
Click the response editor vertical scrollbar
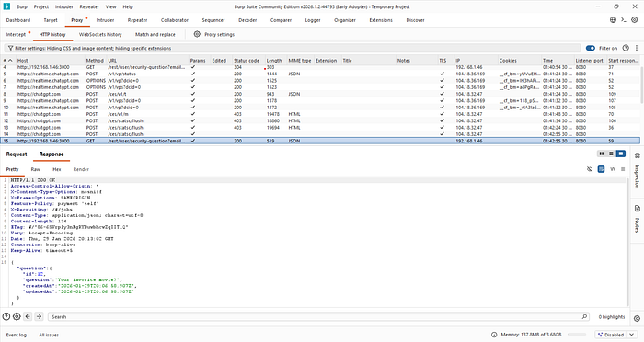[627, 242]
